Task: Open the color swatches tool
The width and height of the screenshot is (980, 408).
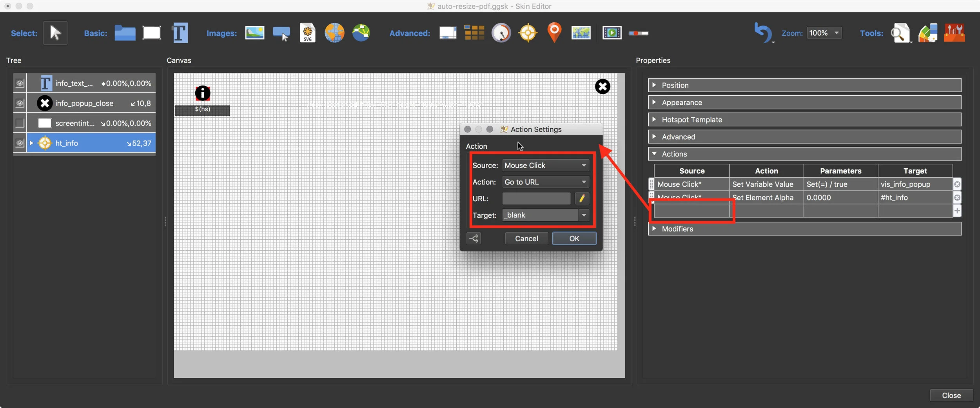Action: [927, 33]
